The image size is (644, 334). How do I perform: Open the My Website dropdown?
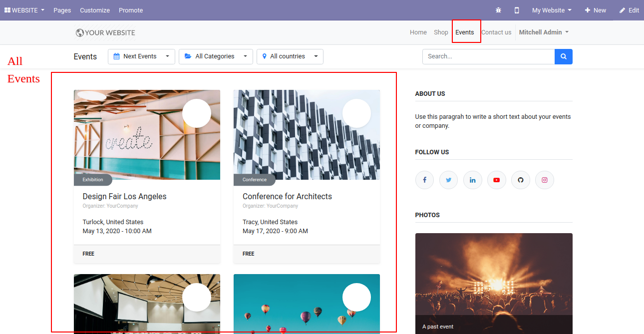[x=552, y=10]
